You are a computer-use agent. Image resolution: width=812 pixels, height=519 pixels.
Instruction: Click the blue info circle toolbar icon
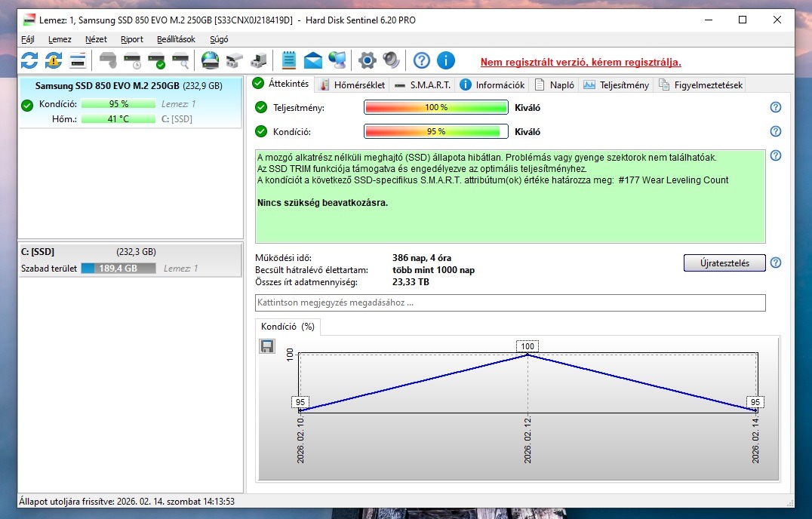[x=446, y=60]
